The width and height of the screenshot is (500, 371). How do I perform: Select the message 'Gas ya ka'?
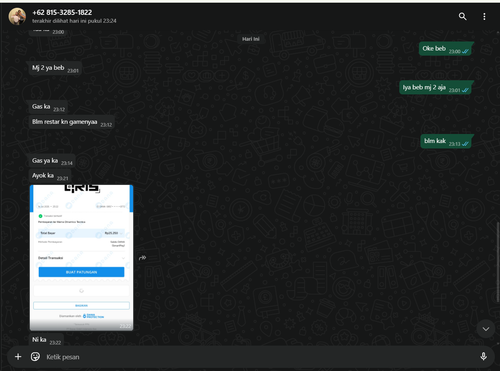[52, 161]
